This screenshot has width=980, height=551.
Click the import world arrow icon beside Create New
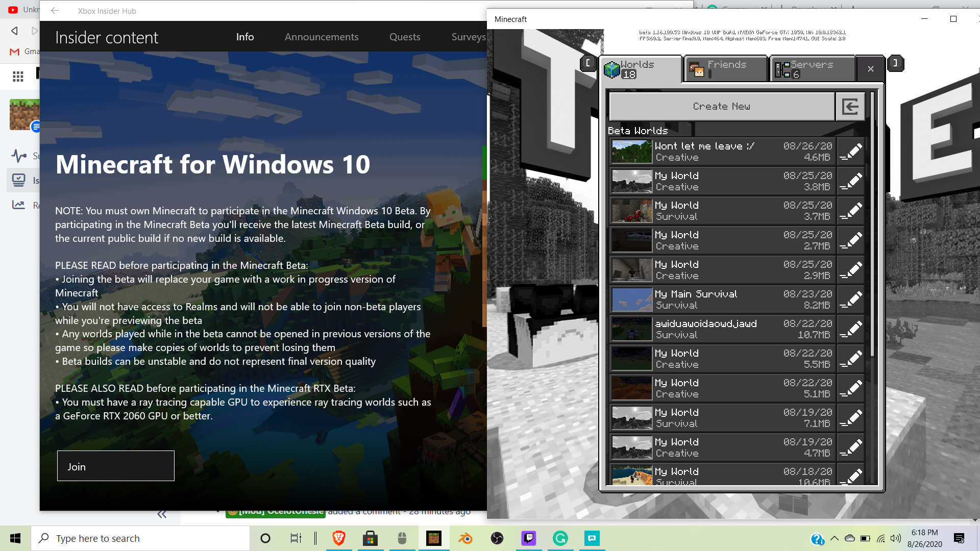pos(850,107)
